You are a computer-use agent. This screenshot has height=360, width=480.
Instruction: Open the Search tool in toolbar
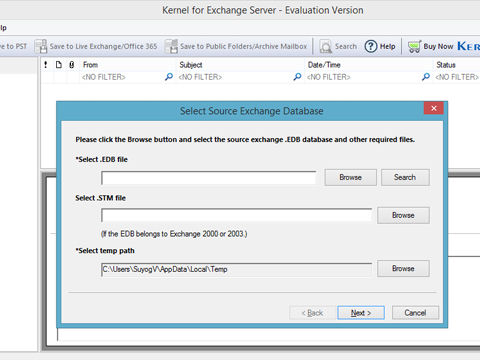[338, 46]
